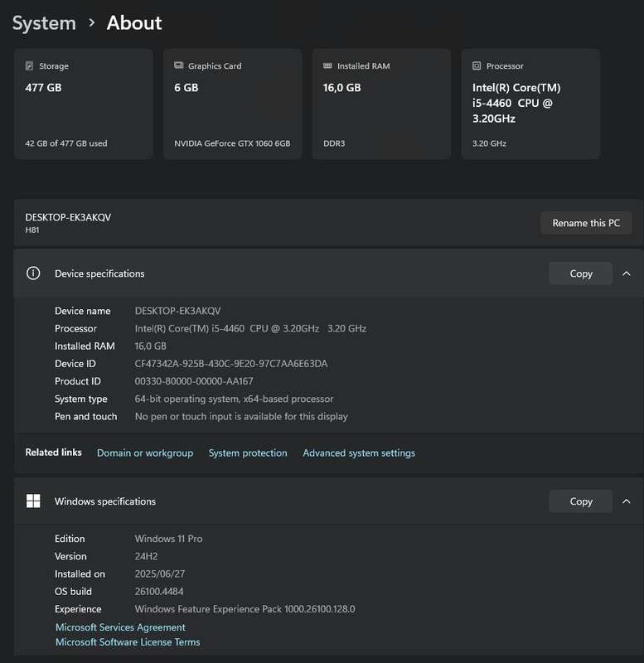Click the Device specifications heading
The width and height of the screenshot is (644, 663).
click(99, 273)
